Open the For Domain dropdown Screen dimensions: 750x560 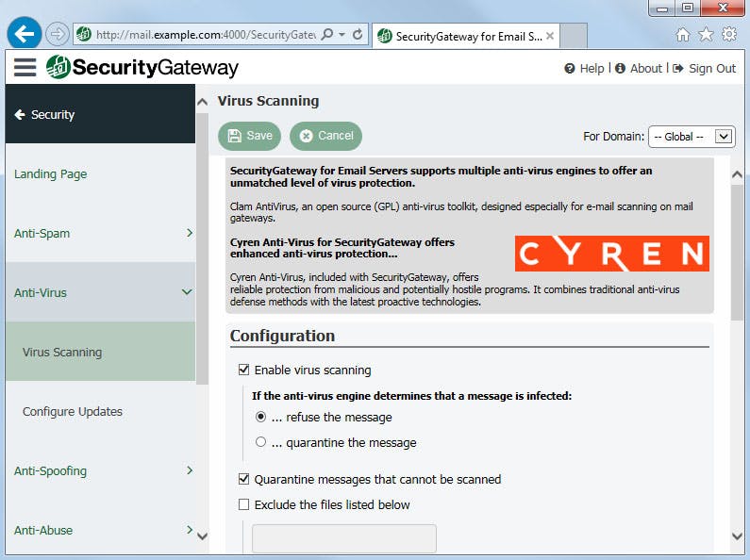[692, 137]
